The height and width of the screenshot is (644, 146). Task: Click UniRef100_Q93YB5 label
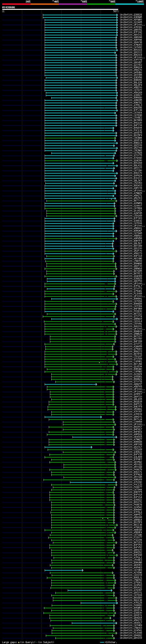(x=131, y=75)
